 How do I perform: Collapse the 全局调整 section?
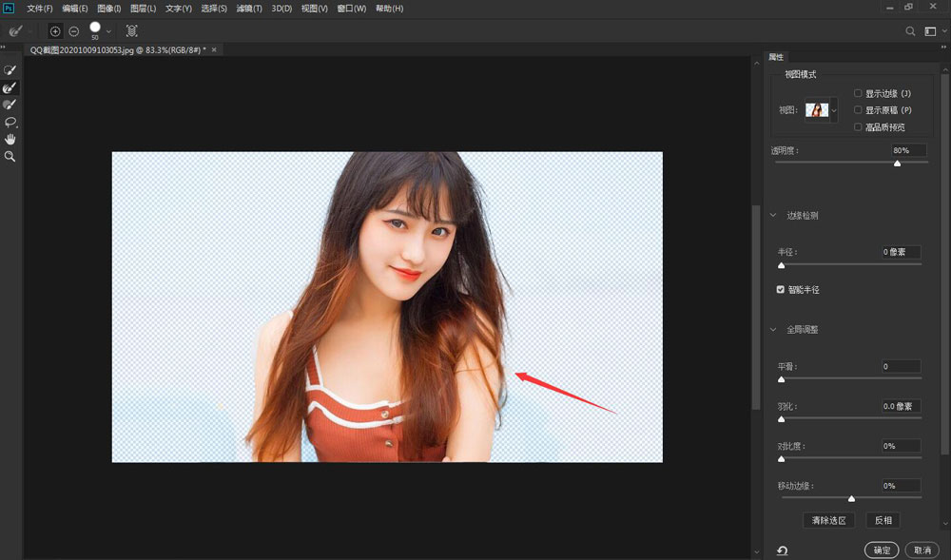point(773,330)
